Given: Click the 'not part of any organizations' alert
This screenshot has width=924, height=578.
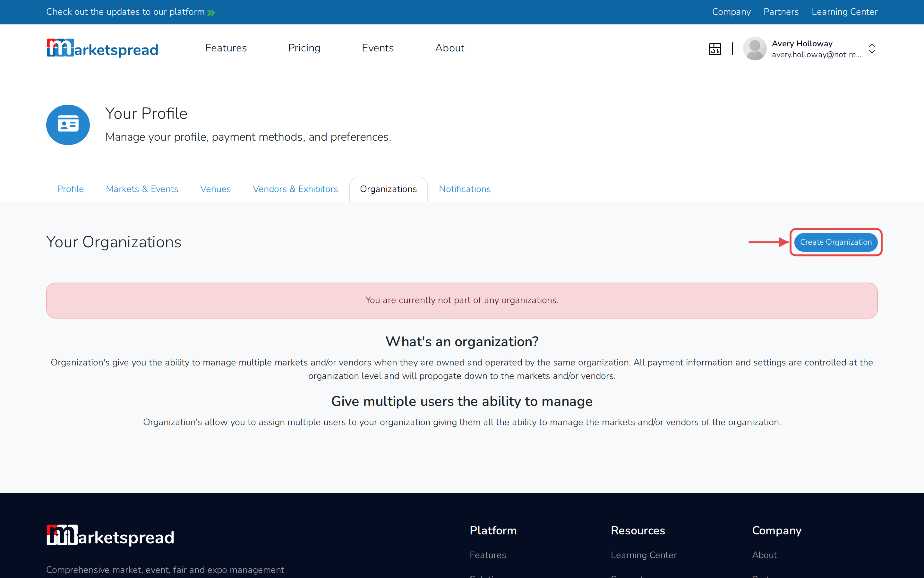Looking at the screenshot, I should (462, 300).
